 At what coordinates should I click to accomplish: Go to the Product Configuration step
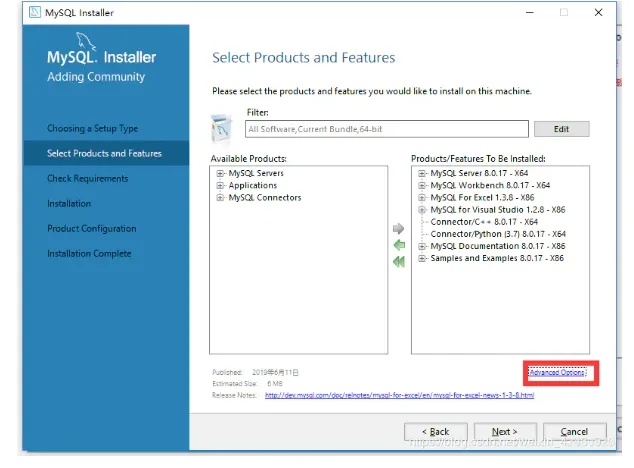coord(92,229)
